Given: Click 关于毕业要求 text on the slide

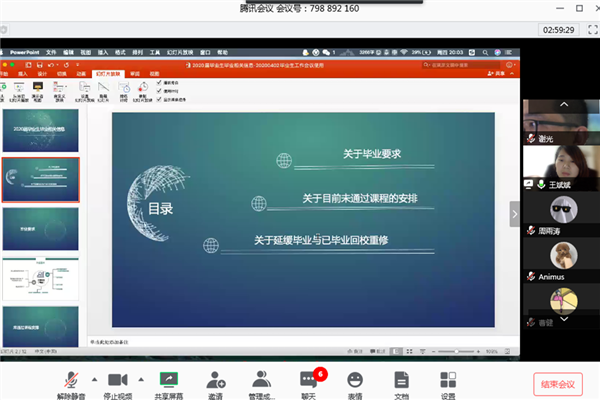Looking at the screenshot, I should pos(372,154).
